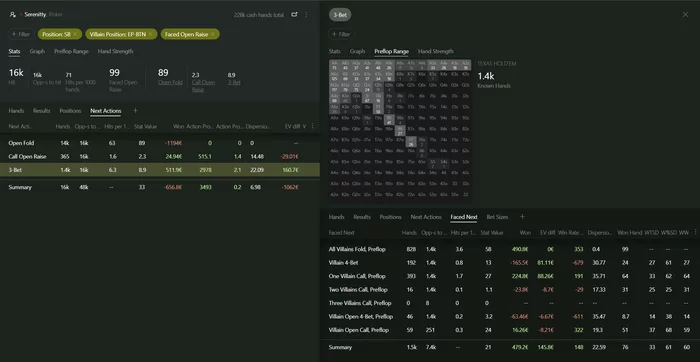Select the Villain Open Call, Preflop row
This screenshot has height=362, width=700.
coord(510,330)
